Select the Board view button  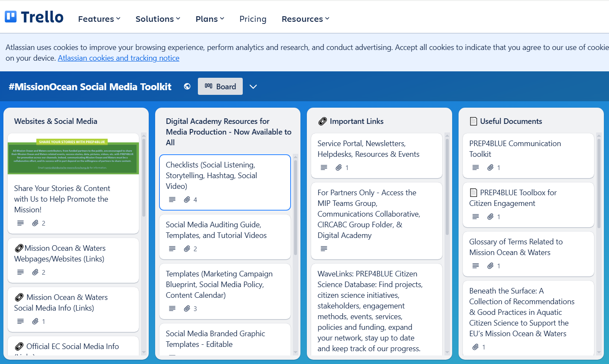pos(220,86)
